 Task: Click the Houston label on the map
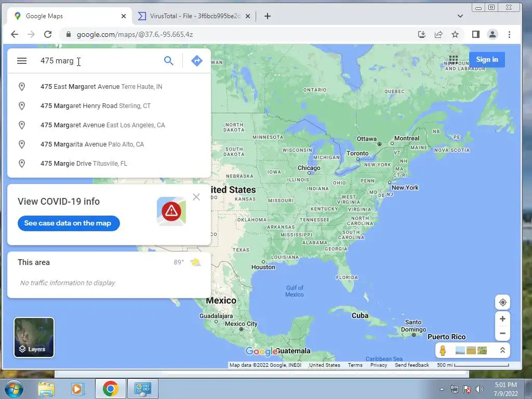263,267
